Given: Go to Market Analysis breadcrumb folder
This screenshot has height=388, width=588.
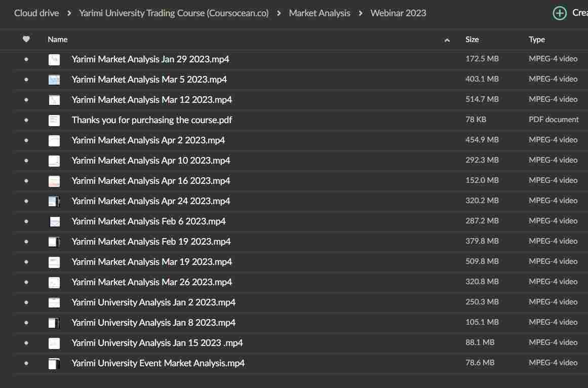Looking at the screenshot, I should pyautogui.click(x=320, y=13).
